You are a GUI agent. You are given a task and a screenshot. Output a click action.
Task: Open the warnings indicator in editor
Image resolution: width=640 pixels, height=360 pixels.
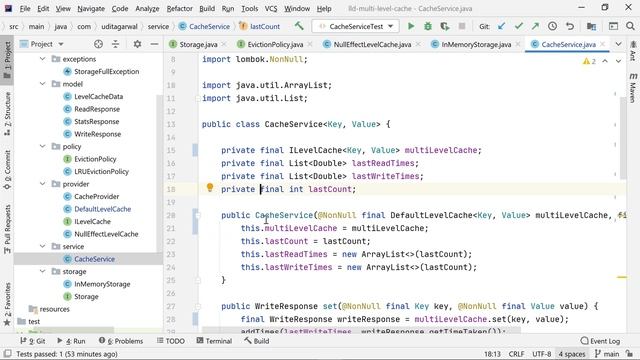click(x=589, y=61)
